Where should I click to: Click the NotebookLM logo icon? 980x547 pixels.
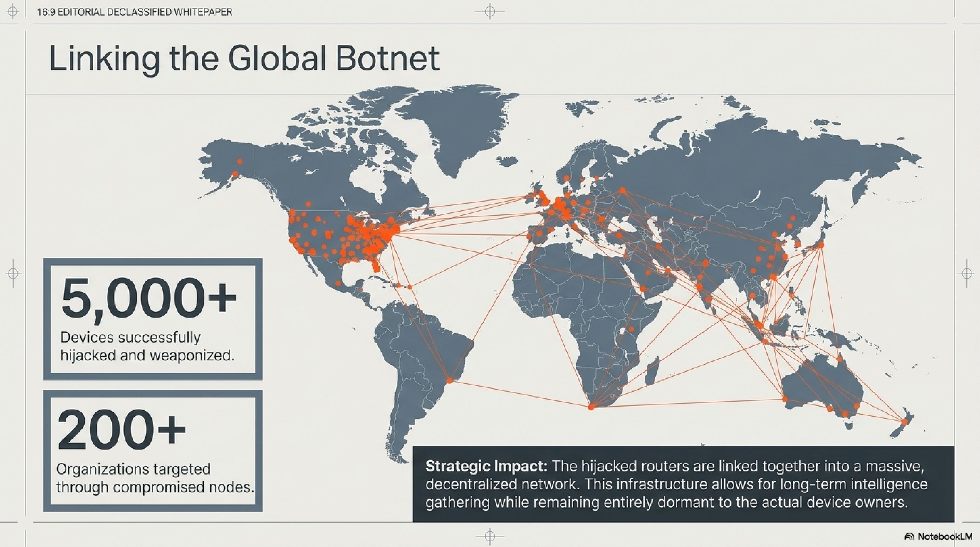[910, 537]
